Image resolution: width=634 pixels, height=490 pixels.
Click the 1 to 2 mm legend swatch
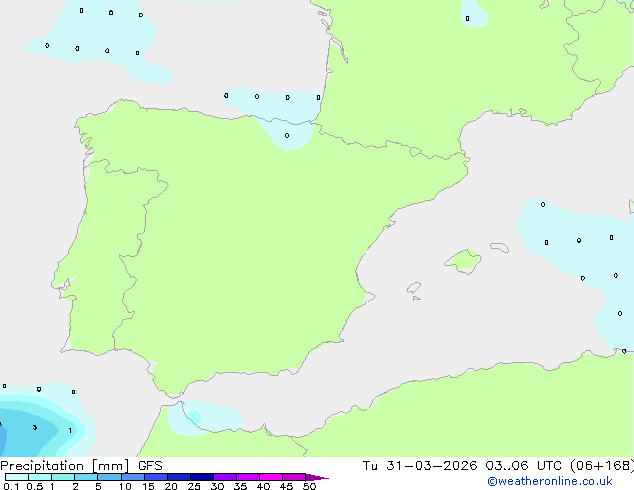[x=63, y=477]
